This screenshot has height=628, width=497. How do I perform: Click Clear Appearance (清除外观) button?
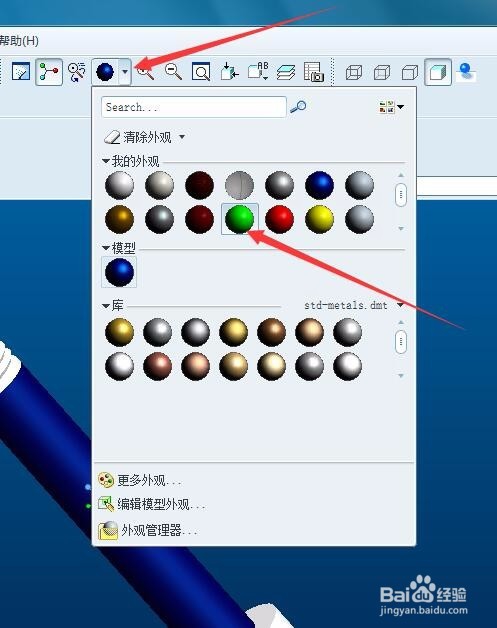pos(138,137)
